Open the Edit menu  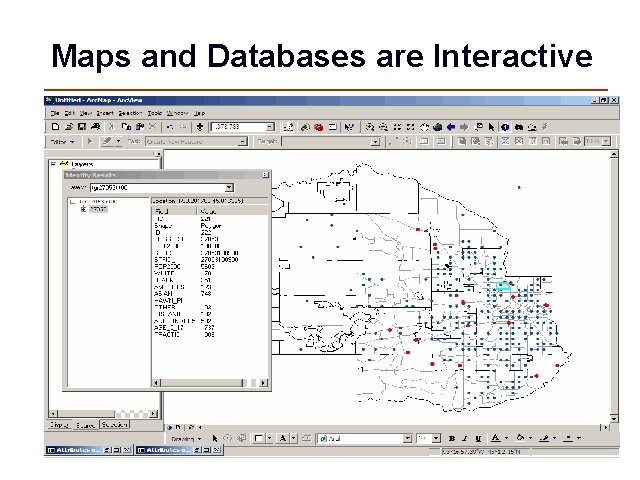pyautogui.click(x=69, y=113)
